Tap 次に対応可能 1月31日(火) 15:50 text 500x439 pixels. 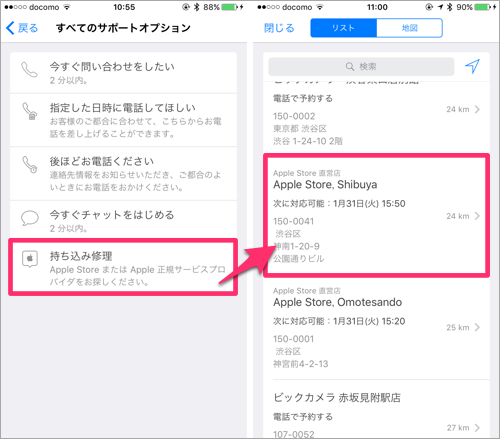339,203
